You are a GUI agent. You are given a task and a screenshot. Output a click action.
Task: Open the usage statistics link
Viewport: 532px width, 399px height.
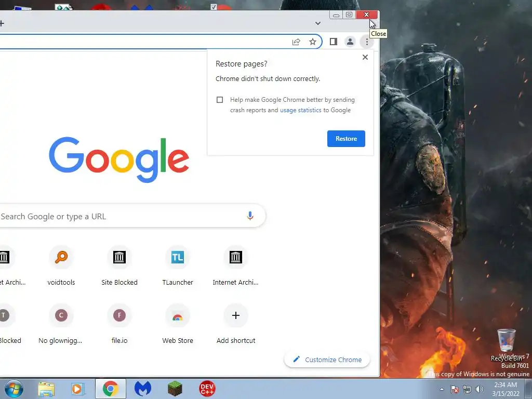(301, 110)
